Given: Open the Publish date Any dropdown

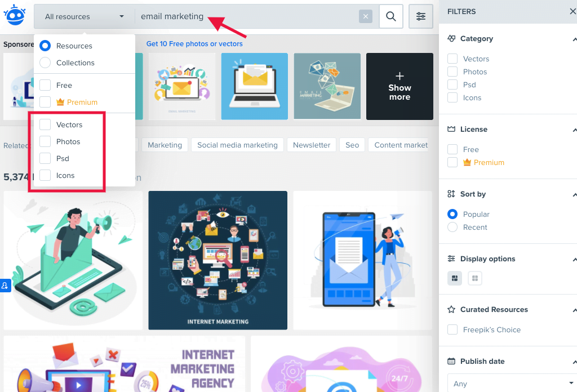Looking at the screenshot, I should (512, 383).
